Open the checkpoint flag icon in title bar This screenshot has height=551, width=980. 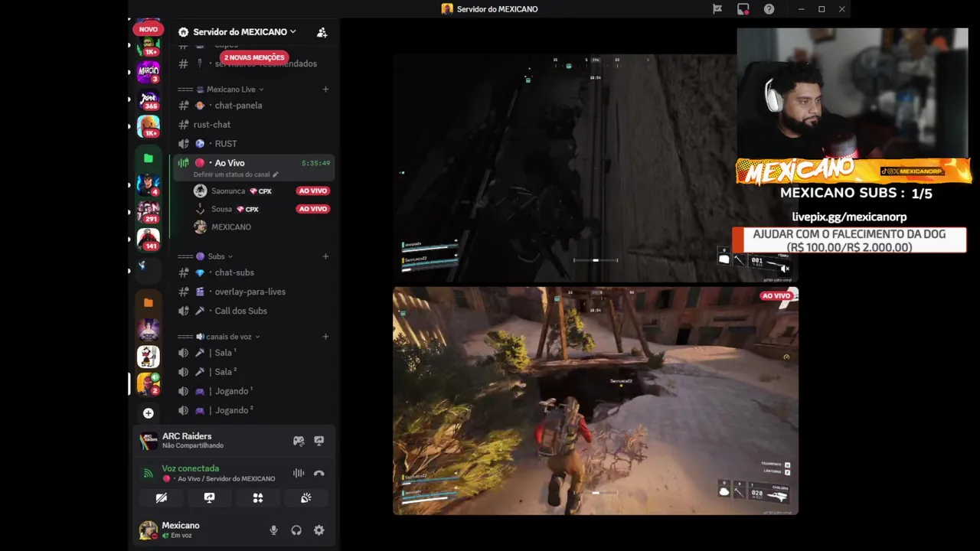(x=717, y=9)
